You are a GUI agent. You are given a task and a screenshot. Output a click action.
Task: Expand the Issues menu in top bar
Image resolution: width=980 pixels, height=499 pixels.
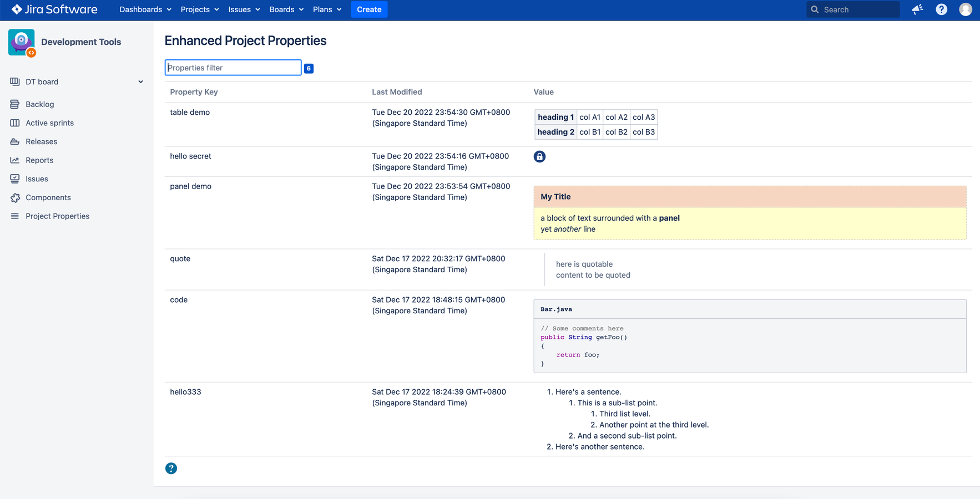click(244, 9)
